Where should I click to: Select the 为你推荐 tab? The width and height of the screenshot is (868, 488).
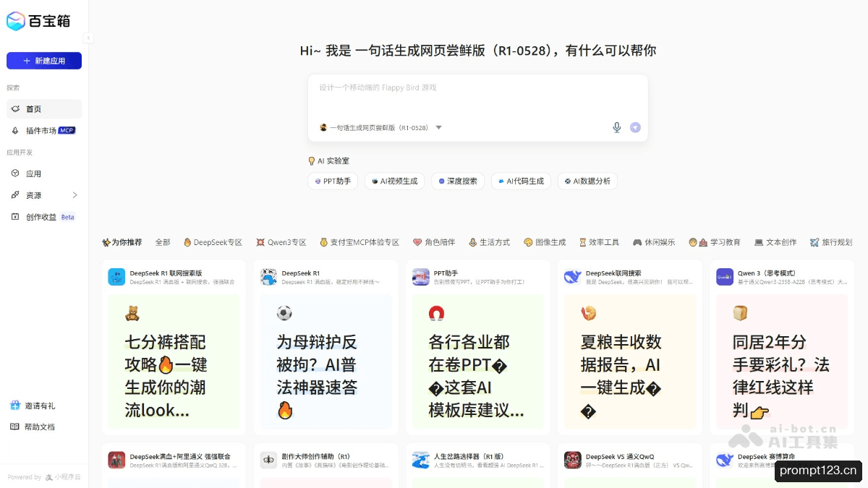(x=122, y=242)
